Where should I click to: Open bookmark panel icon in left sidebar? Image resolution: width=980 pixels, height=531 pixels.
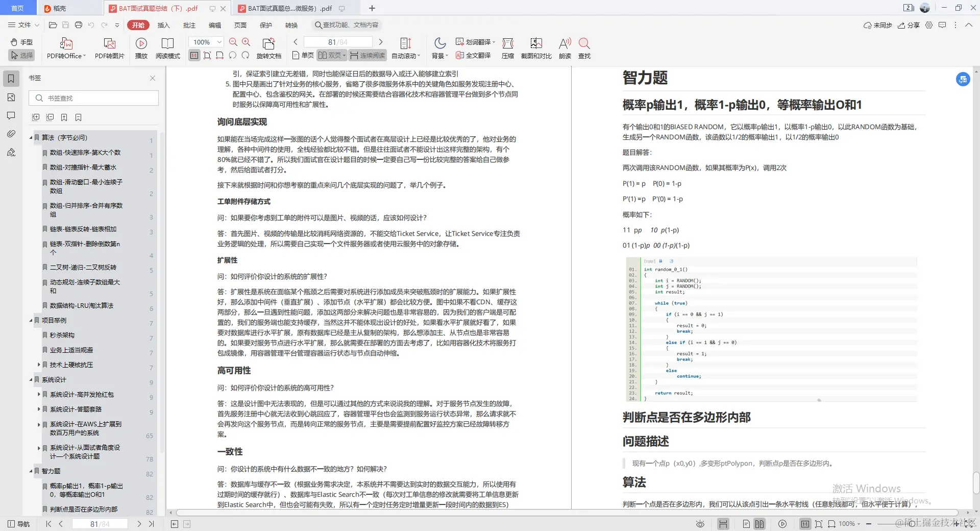click(11, 79)
